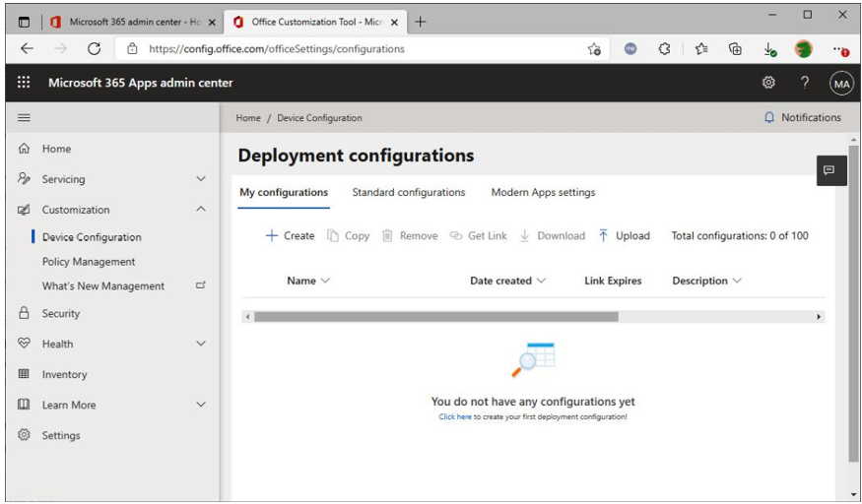Click the Home breadcrumb link
The height and width of the screenshot is (504, 862).
[248, 118]
